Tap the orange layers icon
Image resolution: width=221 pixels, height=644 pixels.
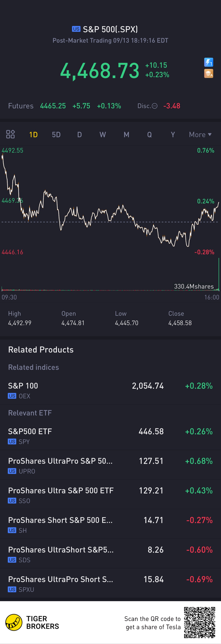pyautogui.click(x=208, y=74)
